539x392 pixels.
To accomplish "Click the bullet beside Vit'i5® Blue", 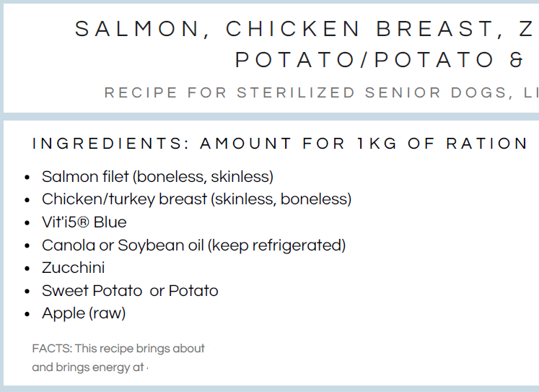I will [x=27, y=223].
